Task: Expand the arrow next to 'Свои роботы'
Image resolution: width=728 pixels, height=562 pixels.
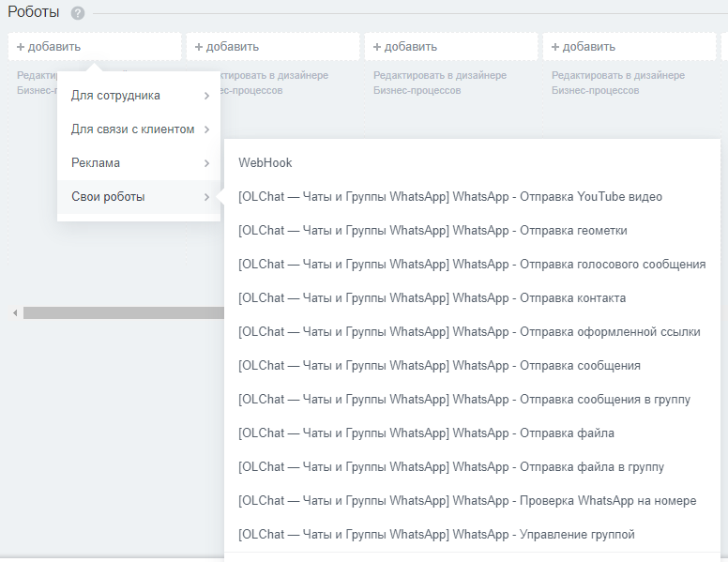Action: (x=206, y=197)
